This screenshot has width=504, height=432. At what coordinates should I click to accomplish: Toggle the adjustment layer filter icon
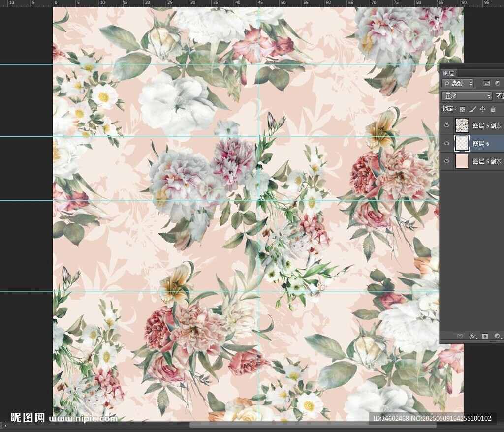pos(498,83)
